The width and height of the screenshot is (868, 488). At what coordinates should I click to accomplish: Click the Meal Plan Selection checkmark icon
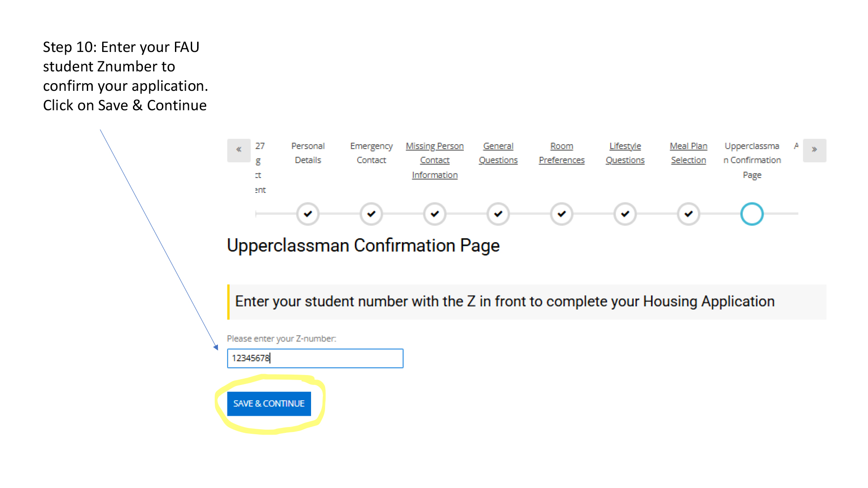689,214
